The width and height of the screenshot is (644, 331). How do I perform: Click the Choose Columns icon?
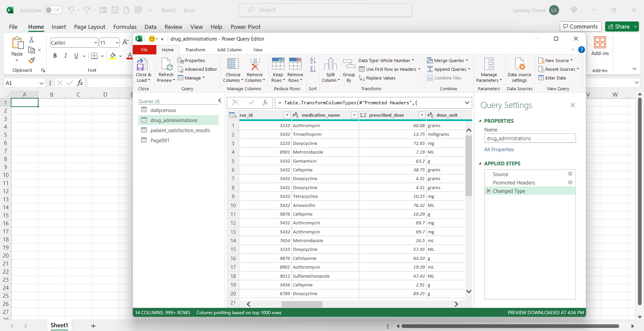(x=233, y=64)
